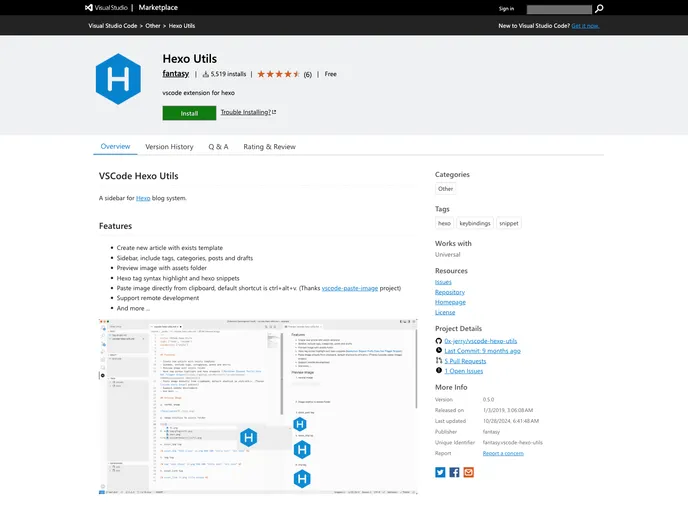Click Visual Studio Code breadcrumb
Screen dimensions: 688x512
click(x=113, y=26)
